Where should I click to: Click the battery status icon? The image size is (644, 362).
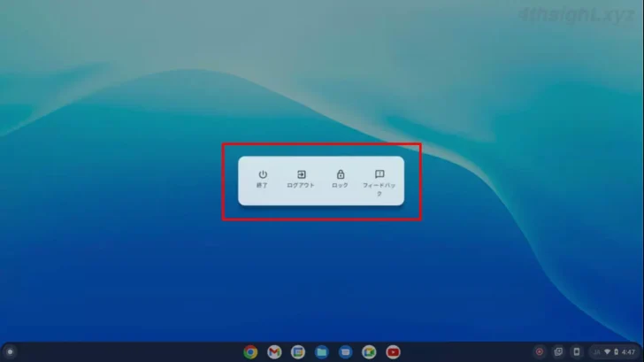pos(616,352)
